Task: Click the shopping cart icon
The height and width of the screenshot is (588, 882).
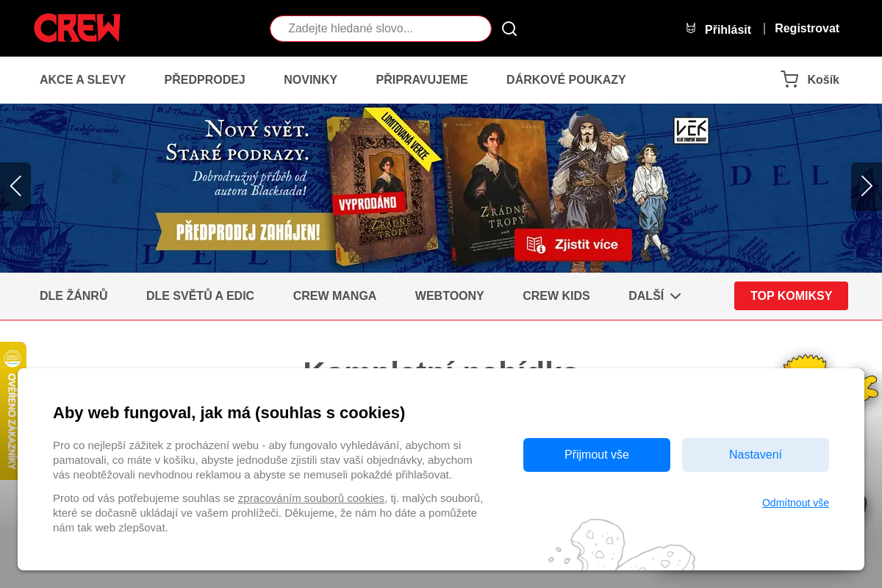Action: pos(789,79)
